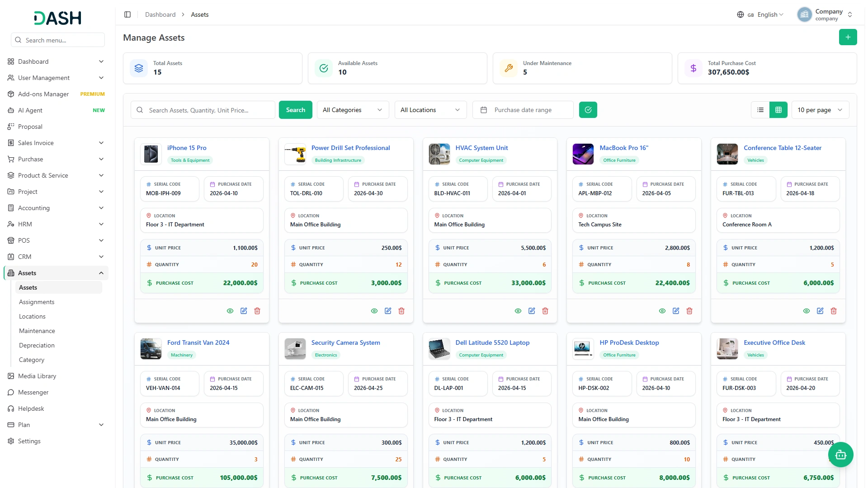Open the floating chatbot assistant button
The image size is (868, 488).
coord(840,455)
